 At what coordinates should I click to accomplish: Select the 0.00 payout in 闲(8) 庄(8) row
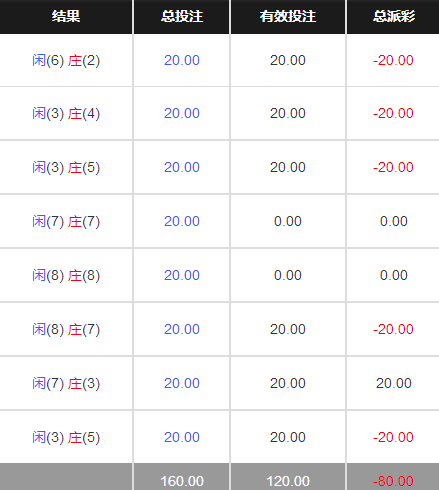point(394,275)
